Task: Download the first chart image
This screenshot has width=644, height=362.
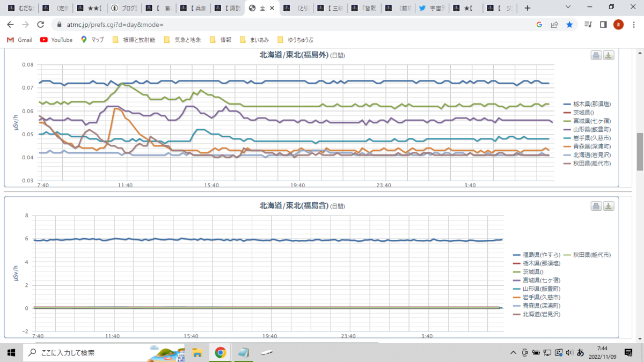Action: [x=609, y=55]
